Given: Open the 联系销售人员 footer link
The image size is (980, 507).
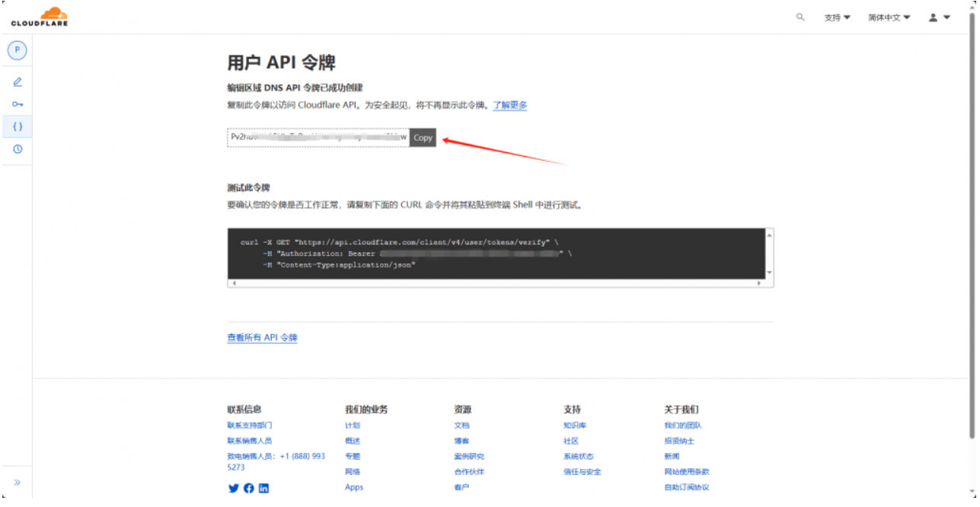Looking at the screenshot, I should pos(249,441).
